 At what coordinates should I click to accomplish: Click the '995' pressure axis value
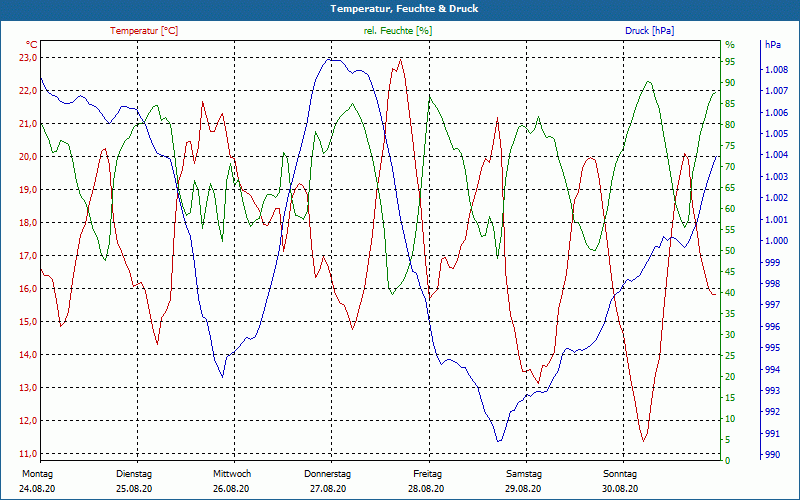point(773,347)
